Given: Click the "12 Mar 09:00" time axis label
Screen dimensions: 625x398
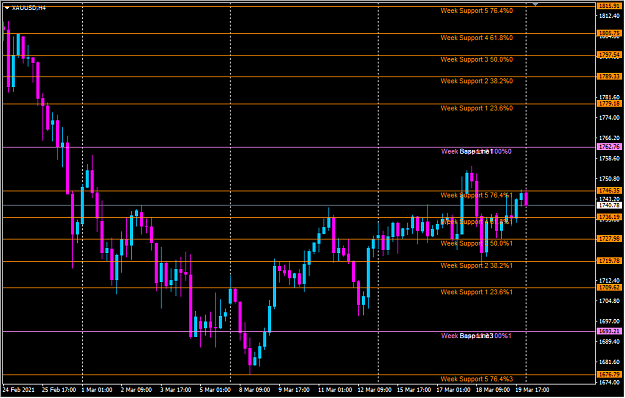Looking at the screenshot, I should click(x=374, y=390).
